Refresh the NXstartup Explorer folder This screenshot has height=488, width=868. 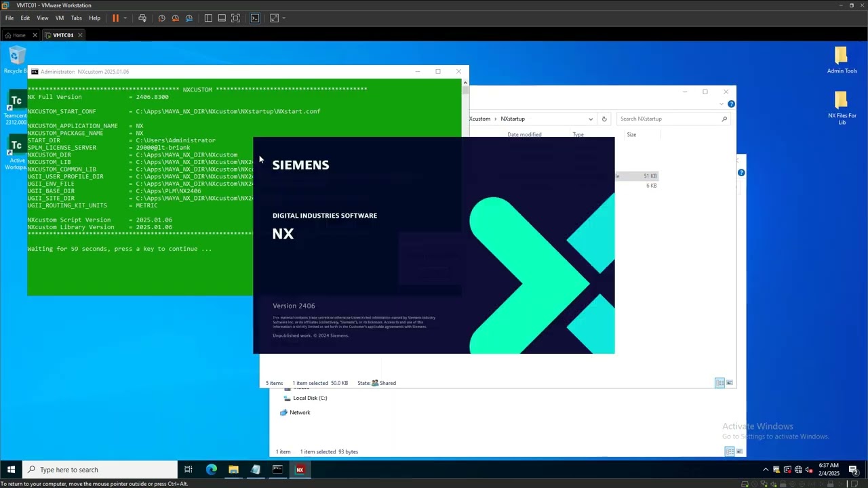(x=604, y=119)
